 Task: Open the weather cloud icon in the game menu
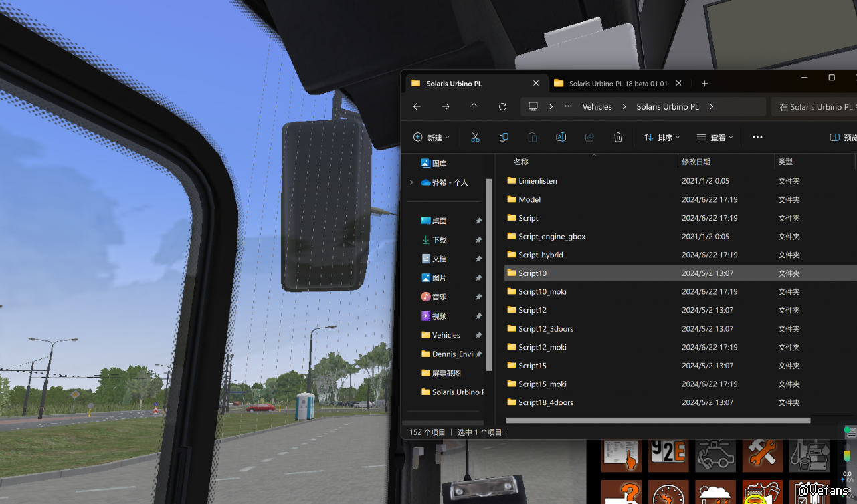pos(716,492)
